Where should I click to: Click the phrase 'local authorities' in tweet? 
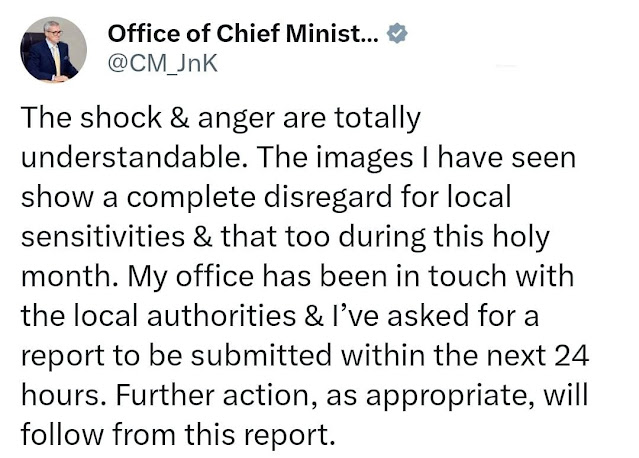click(x=185, y=315)
